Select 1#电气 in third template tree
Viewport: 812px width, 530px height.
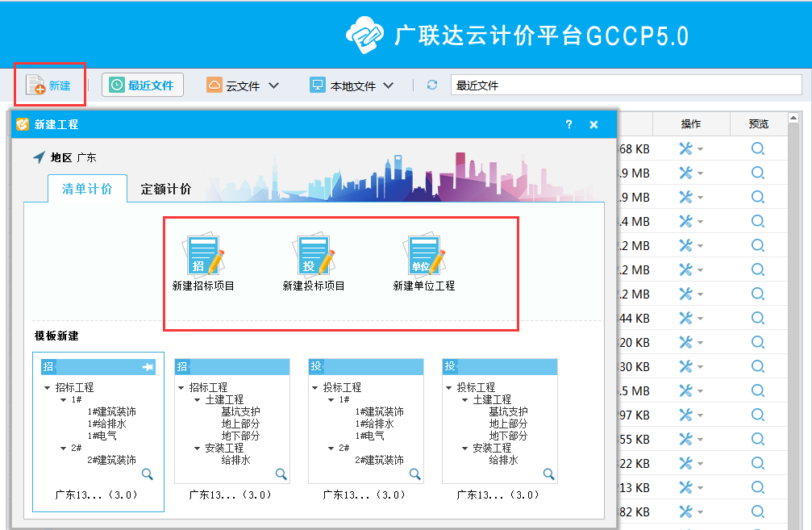tap(370, 436)
